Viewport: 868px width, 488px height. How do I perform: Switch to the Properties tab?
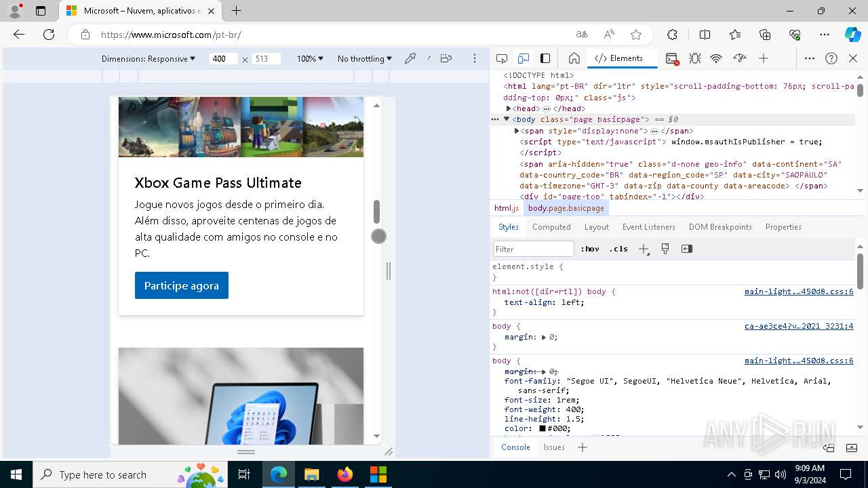coord(783,227)
